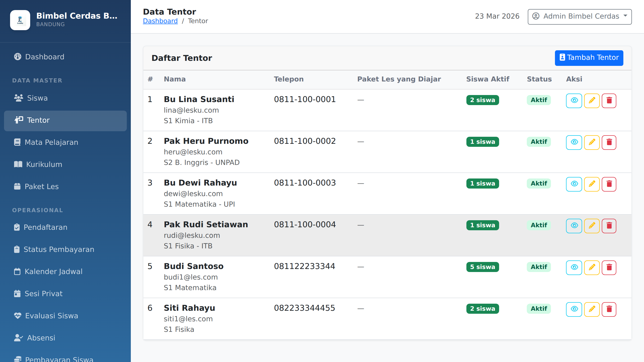Delete Bu Dewi Rahayu using the trash icon
The height and width of the screenshot is (362, 644).
tap(609, 184)
